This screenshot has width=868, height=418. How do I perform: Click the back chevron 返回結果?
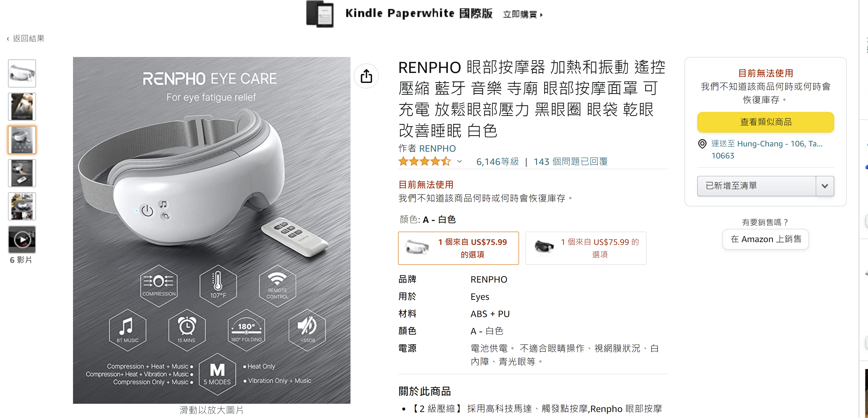(x=25, y=38)
